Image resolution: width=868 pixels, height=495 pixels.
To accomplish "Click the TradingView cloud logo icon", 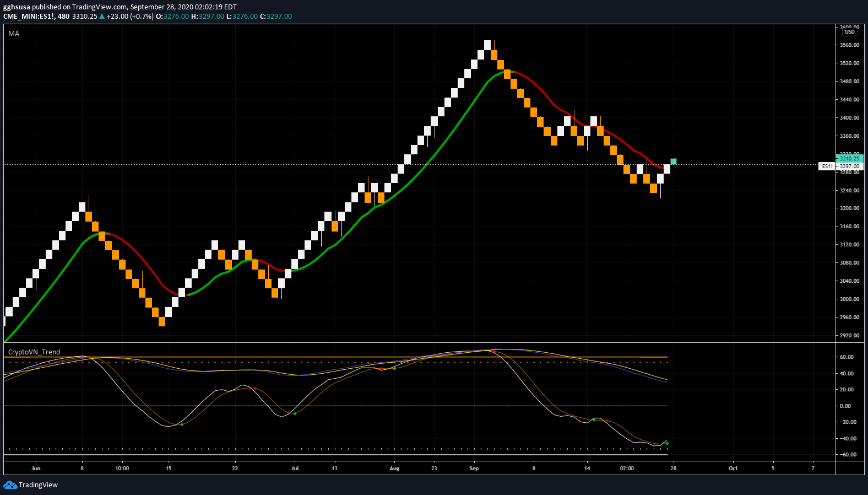I will pos(10,485).
